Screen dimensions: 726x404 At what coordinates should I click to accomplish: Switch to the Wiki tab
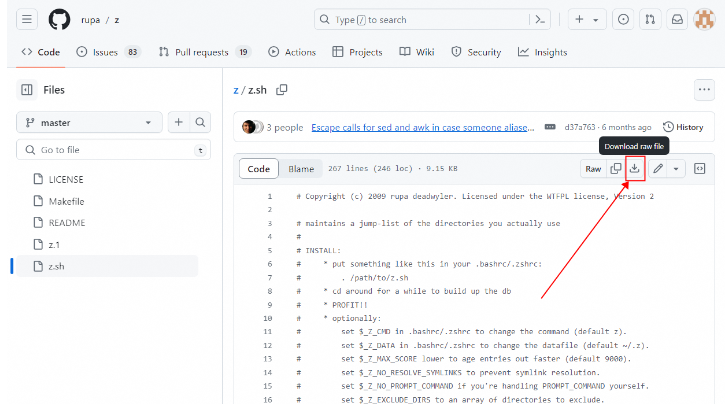417,52
